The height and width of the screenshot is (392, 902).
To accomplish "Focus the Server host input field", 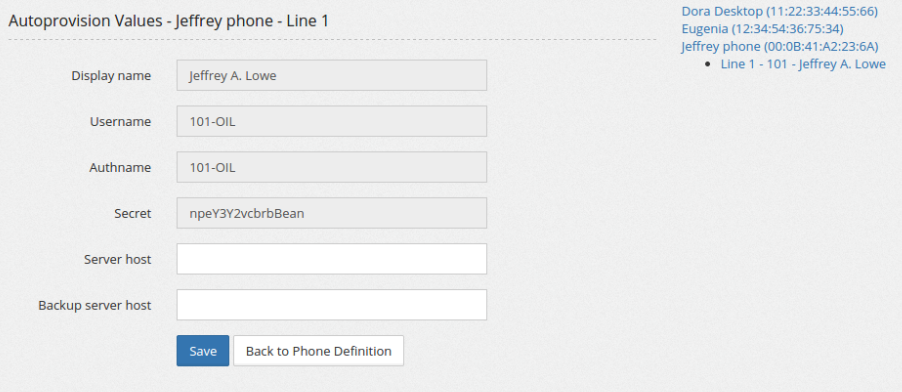I will [331, 259].
